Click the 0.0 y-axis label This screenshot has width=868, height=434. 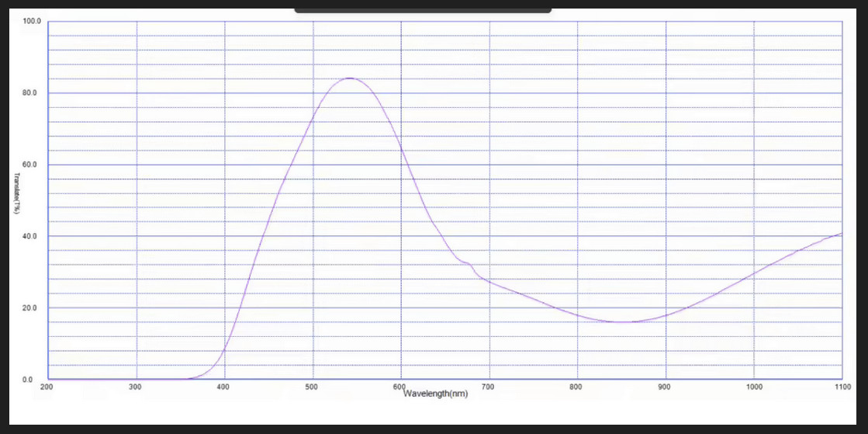point(27,380)
